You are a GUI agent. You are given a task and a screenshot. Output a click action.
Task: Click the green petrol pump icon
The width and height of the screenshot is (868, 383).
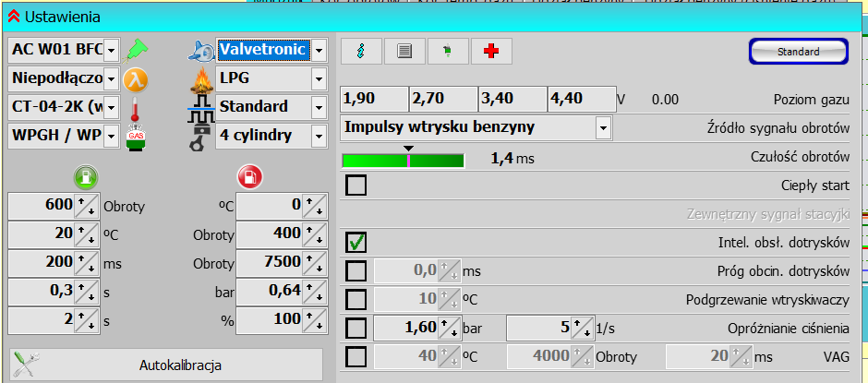point(84,175)
